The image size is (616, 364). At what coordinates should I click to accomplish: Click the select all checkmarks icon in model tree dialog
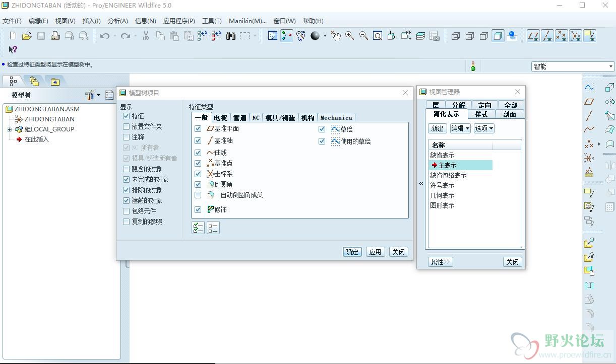point(198,228)
